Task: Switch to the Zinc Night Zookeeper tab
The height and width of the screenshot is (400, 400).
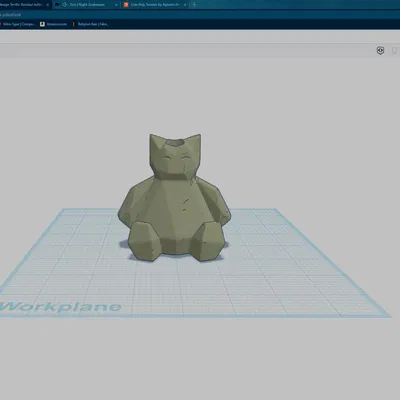Action: point(86,5)
